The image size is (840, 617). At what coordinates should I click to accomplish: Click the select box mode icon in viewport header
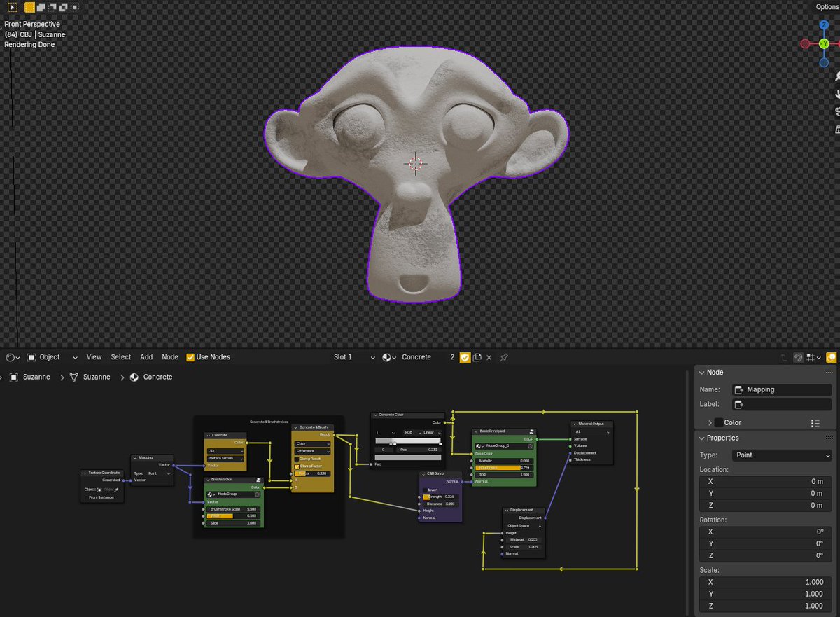(29, 7)
